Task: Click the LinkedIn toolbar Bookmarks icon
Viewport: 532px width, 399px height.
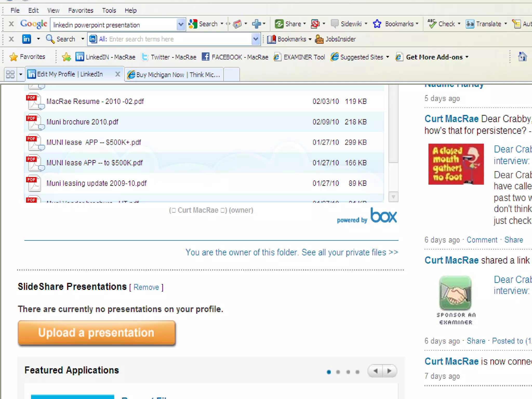Action: click(271, 39)
